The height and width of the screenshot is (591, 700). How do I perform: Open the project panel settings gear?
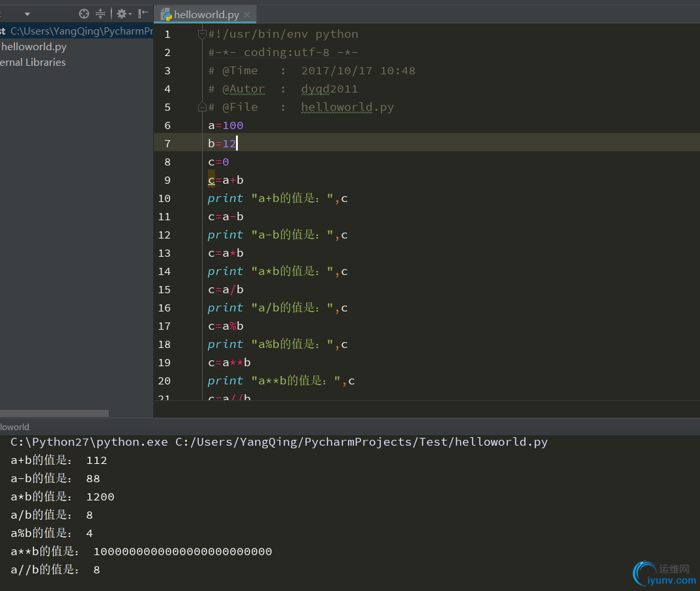121,14
